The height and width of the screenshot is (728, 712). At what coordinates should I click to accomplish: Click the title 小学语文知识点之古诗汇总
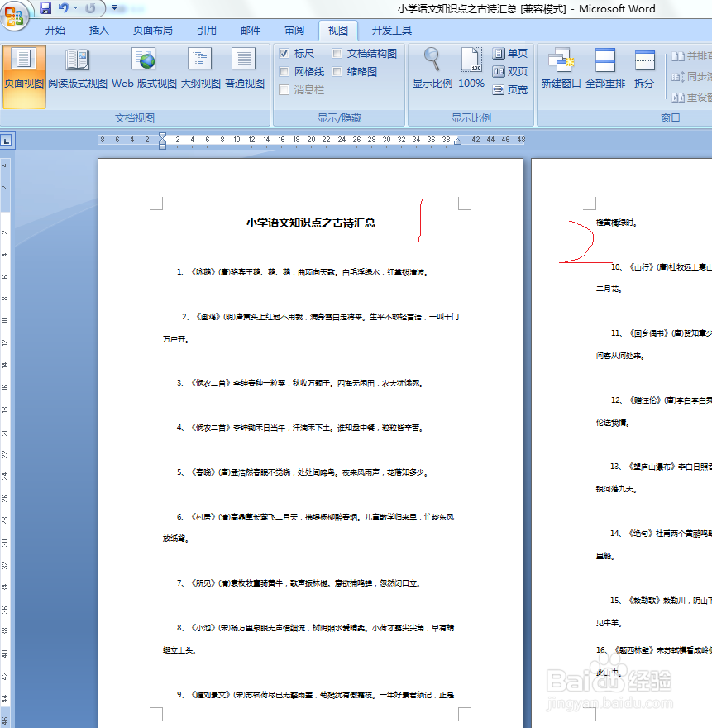pos(310,223)
